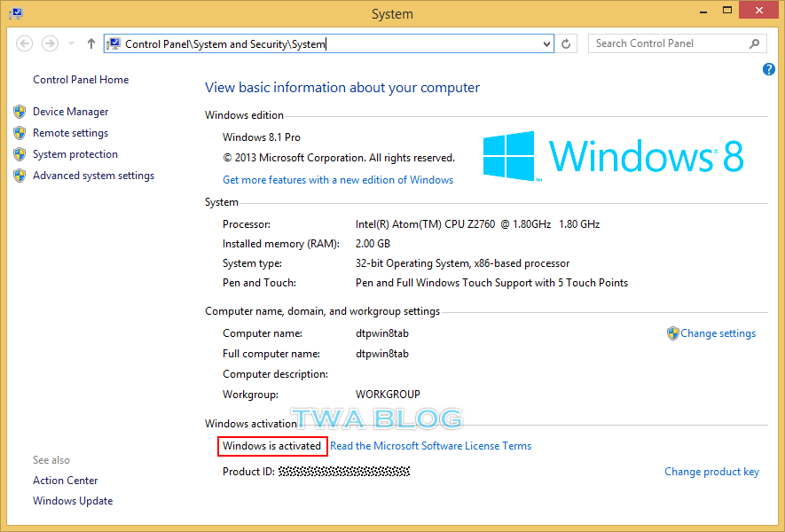785x532 pixels.
Task: Open 'Get more features with a new edition'
Action: point(338,179)
